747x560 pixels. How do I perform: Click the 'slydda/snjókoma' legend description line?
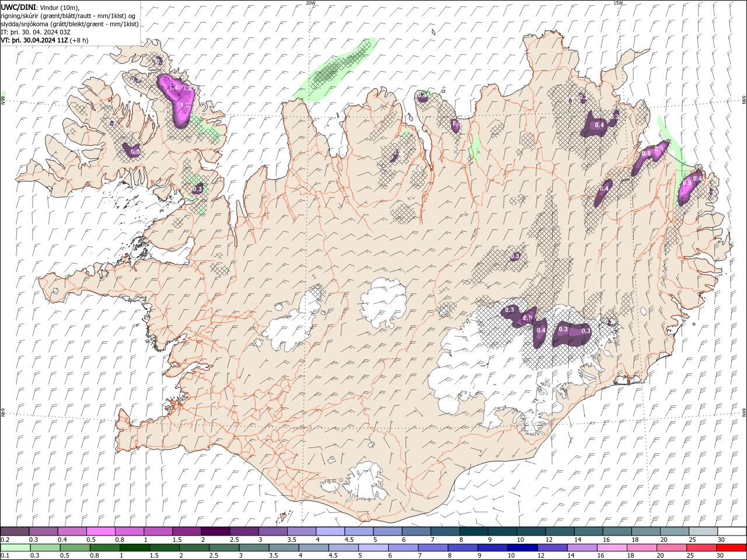click(70, 24)
